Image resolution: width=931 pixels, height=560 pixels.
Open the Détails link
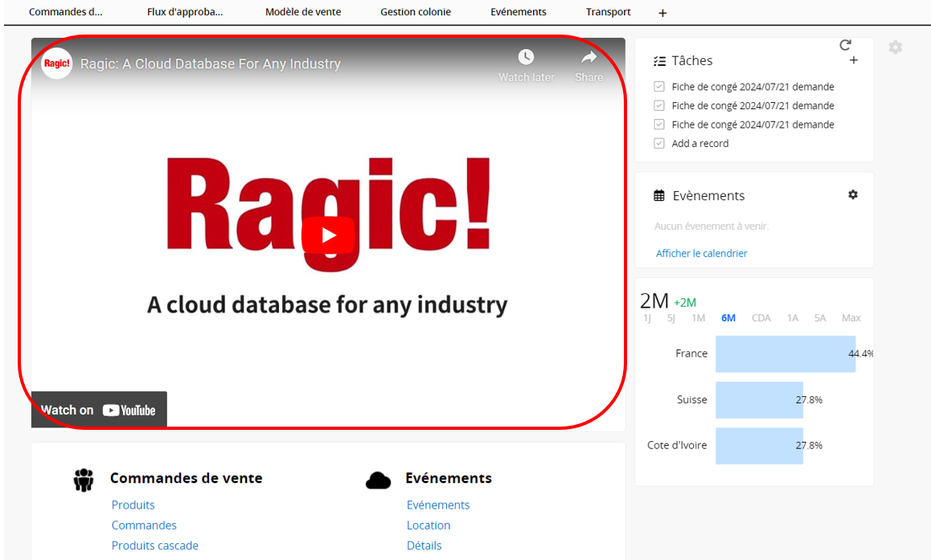(424, 546)
